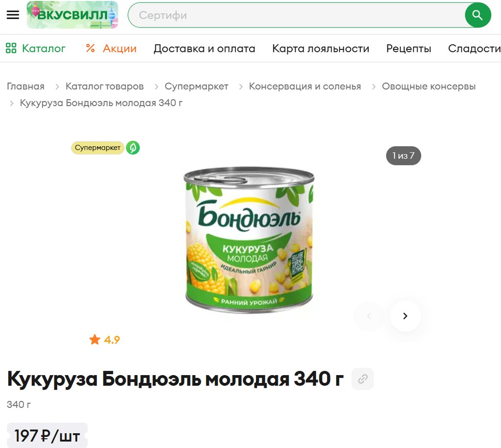Image resolution: width=501 pixels, height=448 pixels.
Task: Go to Главная breadcrumb
Action: [x=25, y=86]
